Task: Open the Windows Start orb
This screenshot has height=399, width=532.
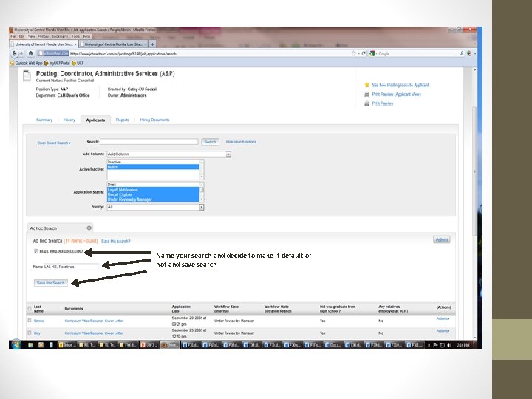Action: 16,345
